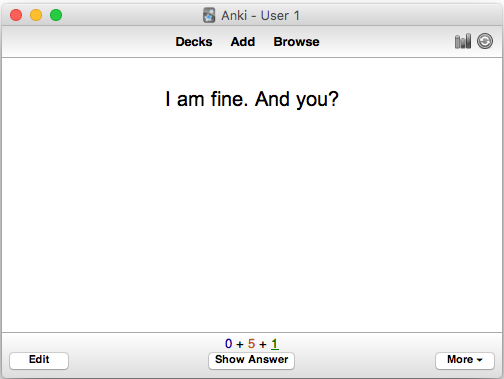Click the blue new-cards count 0
This screenshot has width=504, height=379.
[x=228, y=344]
